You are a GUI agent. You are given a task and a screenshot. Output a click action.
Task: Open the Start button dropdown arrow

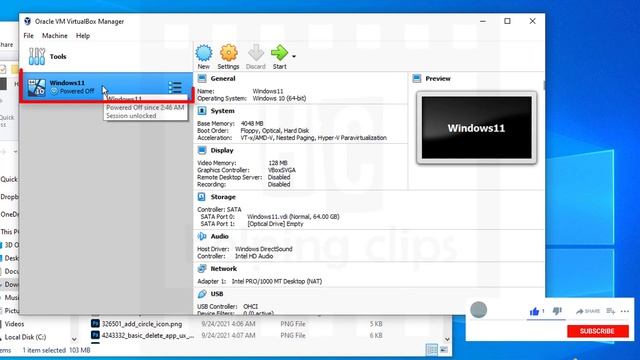tap(294, 56)
